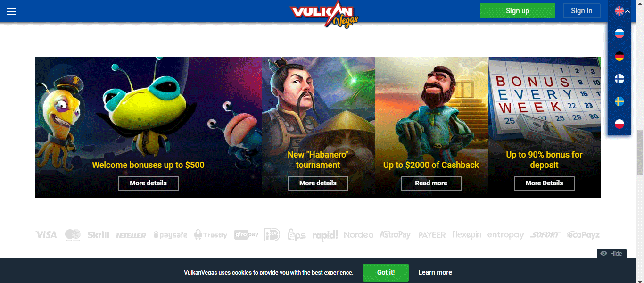
Task: Click the Skrill payment logo
Action: pyautogui.click(x=99, y=234)
